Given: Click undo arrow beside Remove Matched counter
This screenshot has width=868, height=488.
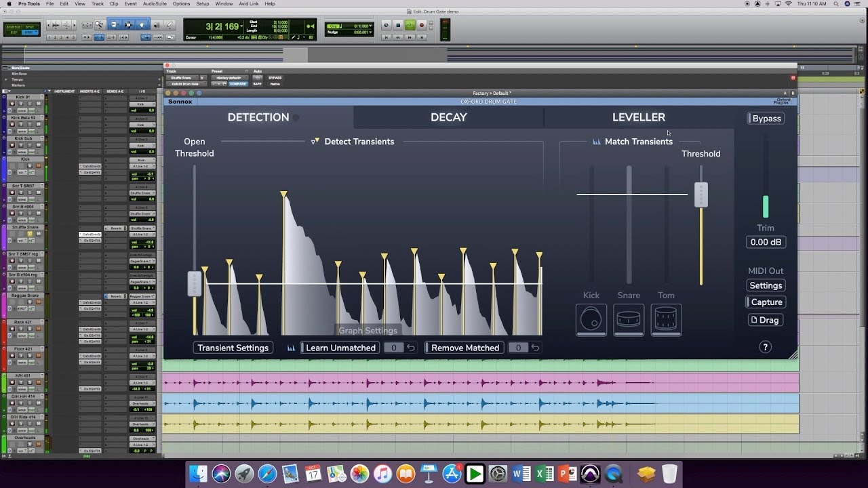Looking at the screenshot, I should point(535,348).
